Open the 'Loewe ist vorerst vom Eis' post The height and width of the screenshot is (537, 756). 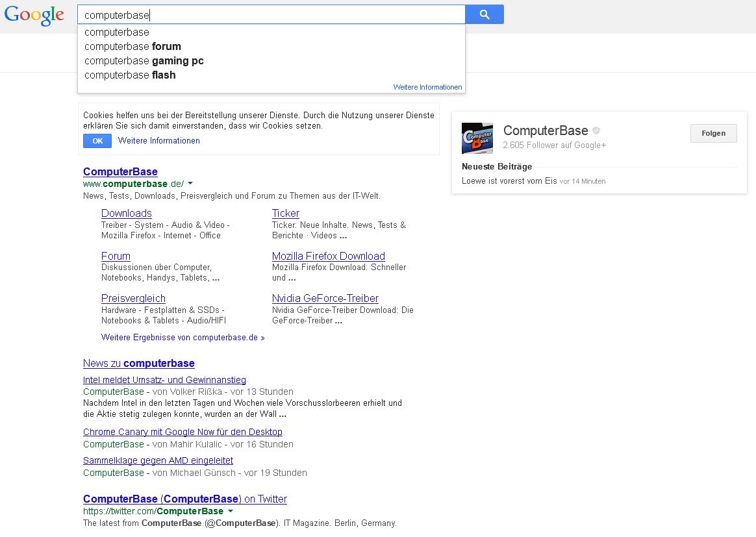click(509, 181)
